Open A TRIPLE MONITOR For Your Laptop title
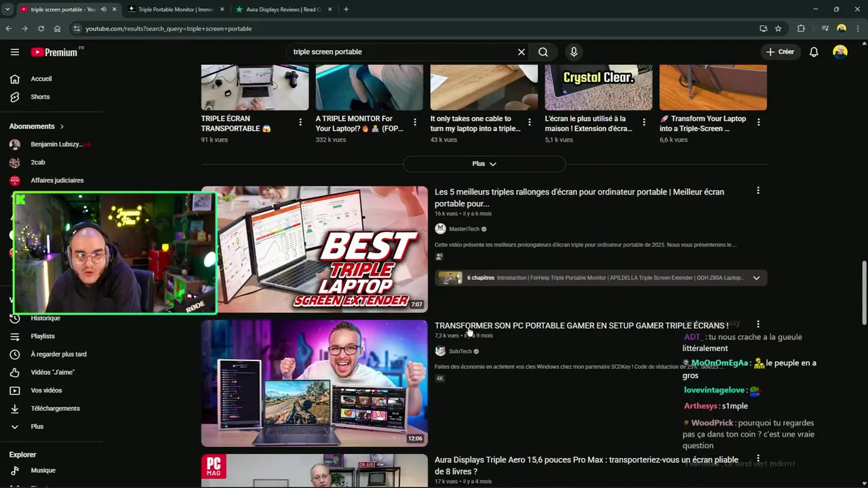Screen dimensions: 868x488 (359, 123)
